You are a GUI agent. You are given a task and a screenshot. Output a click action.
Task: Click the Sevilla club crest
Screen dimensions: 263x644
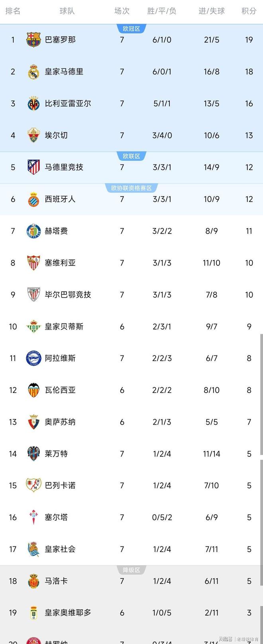tap(33, 263)
